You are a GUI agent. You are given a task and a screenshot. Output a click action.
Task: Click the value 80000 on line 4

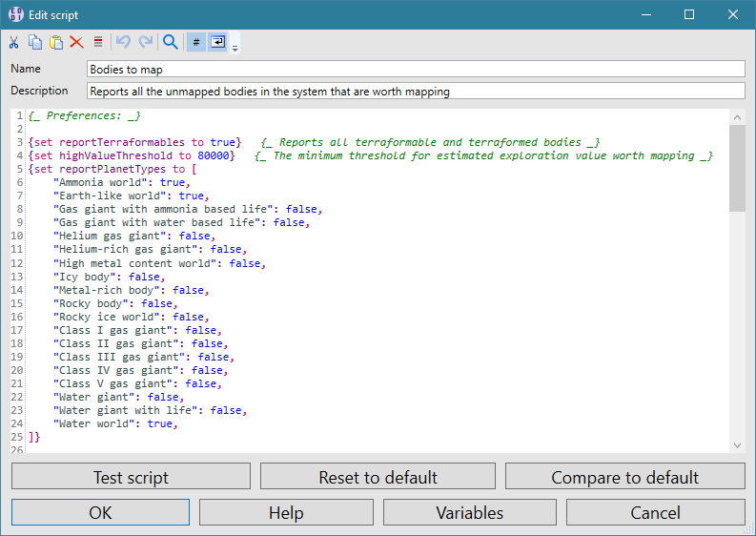click(214, 155)
